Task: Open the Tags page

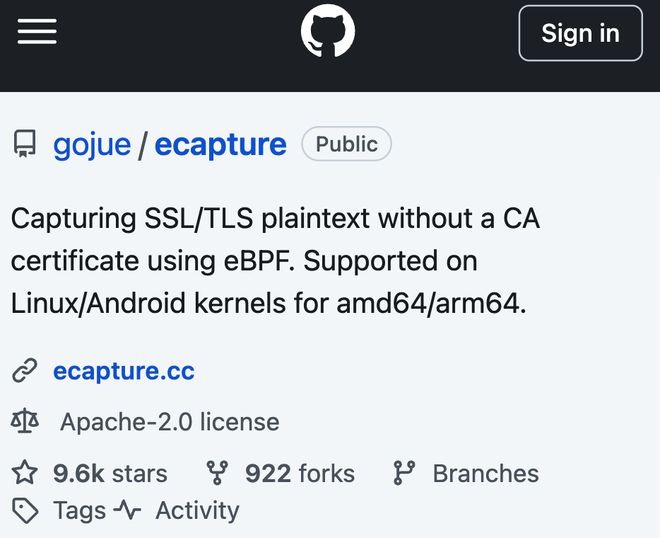Action: click(79, 511)
